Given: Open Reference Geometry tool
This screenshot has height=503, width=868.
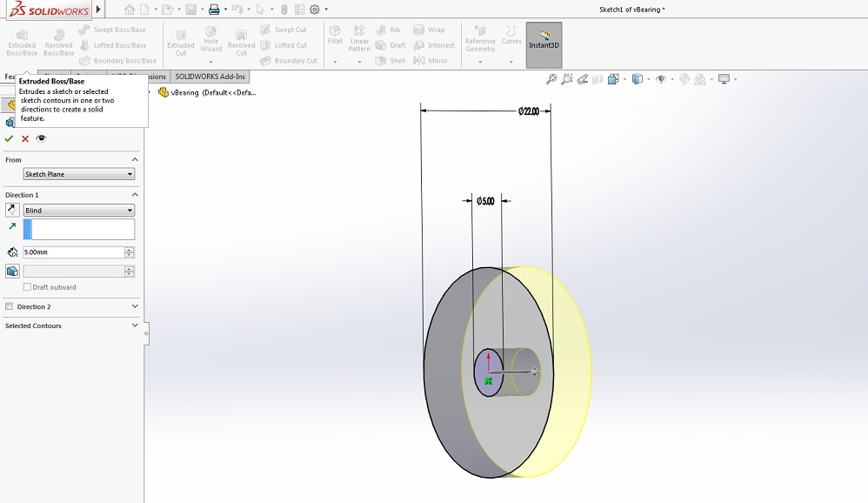Looking at the screenshot, I should pyautogui.click(x=480, y=39).
